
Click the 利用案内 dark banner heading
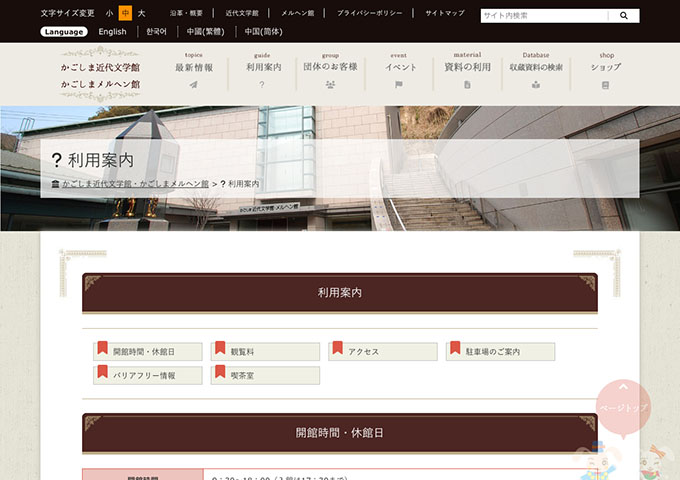point(340,293)
